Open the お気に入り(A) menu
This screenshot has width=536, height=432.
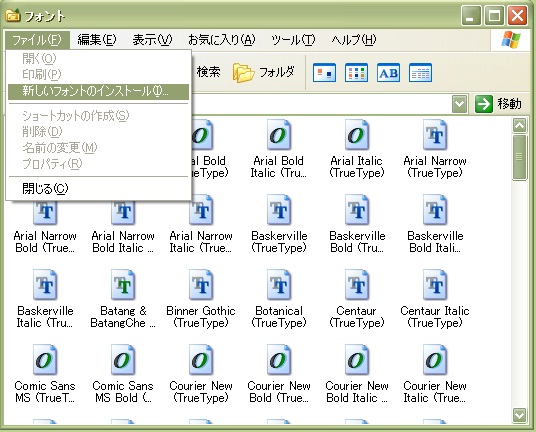(x=222, y=40)
